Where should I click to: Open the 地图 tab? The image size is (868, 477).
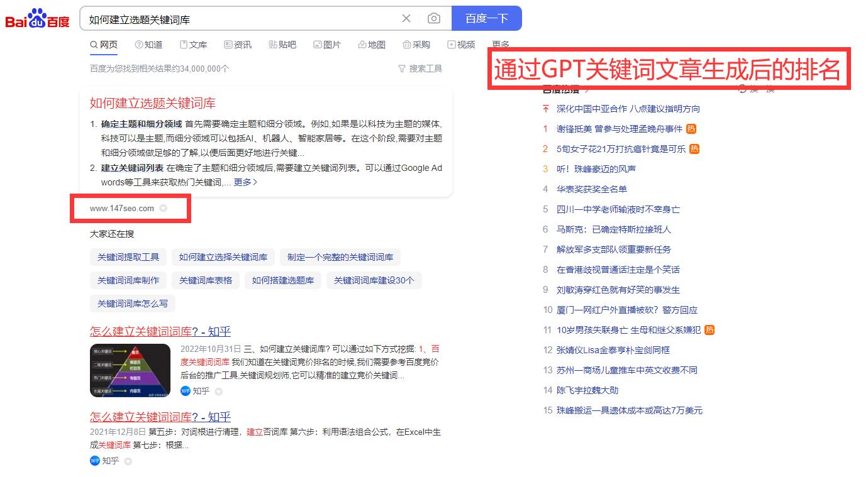372,45
